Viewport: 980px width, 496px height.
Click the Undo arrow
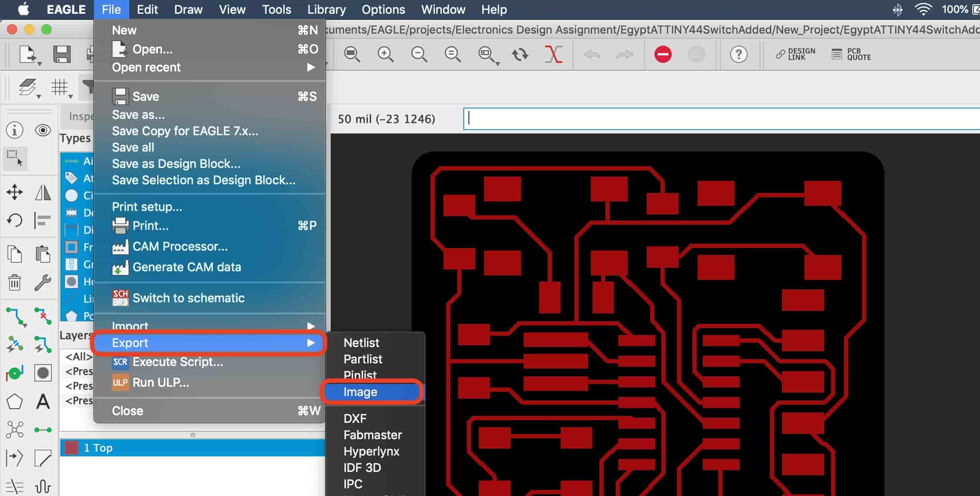coord(592,54)
